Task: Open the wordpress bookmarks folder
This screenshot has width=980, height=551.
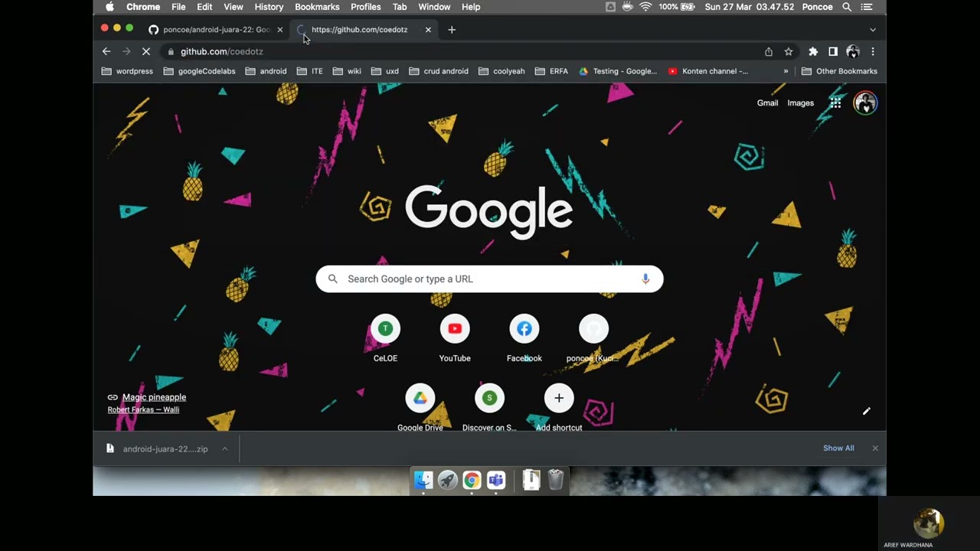Action: pyautogui.click(x=128, y=71)
